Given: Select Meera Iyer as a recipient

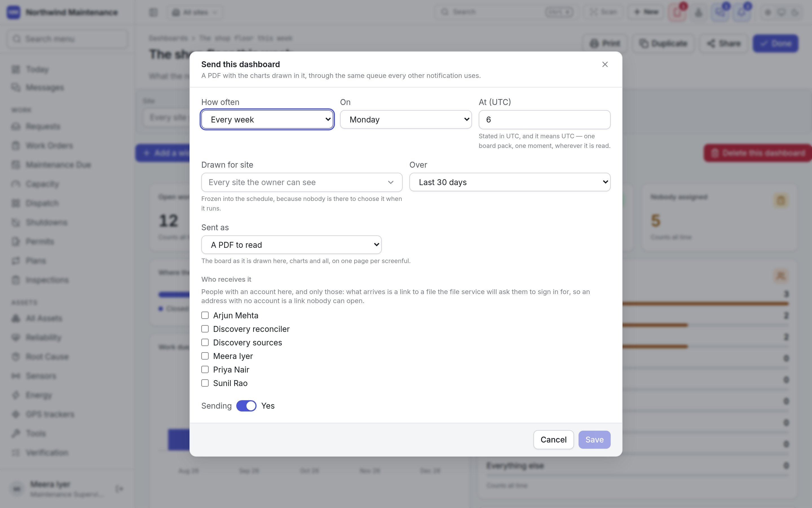Looking at the screenshot, I should [205, 356].
